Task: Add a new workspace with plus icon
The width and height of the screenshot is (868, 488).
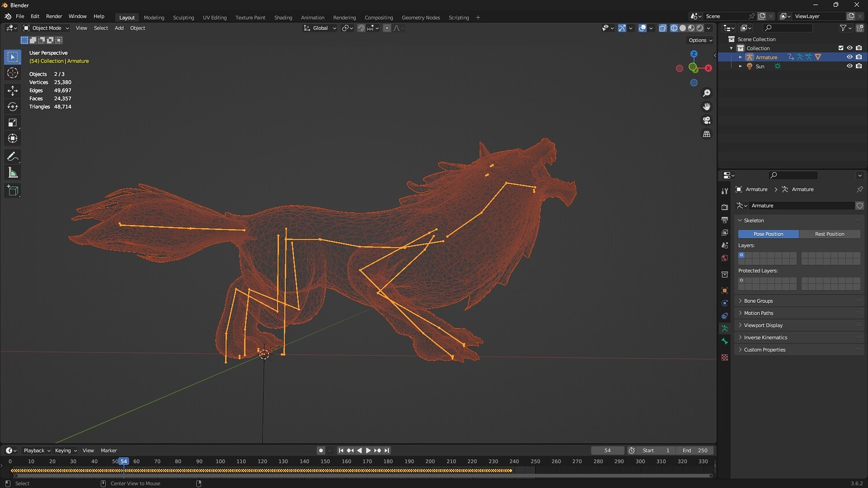Action: pos(478,17)
